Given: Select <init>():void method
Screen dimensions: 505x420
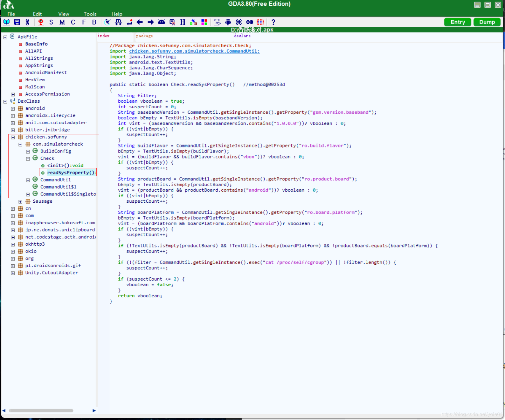Looking at the screenshot, I should point(65,166).
